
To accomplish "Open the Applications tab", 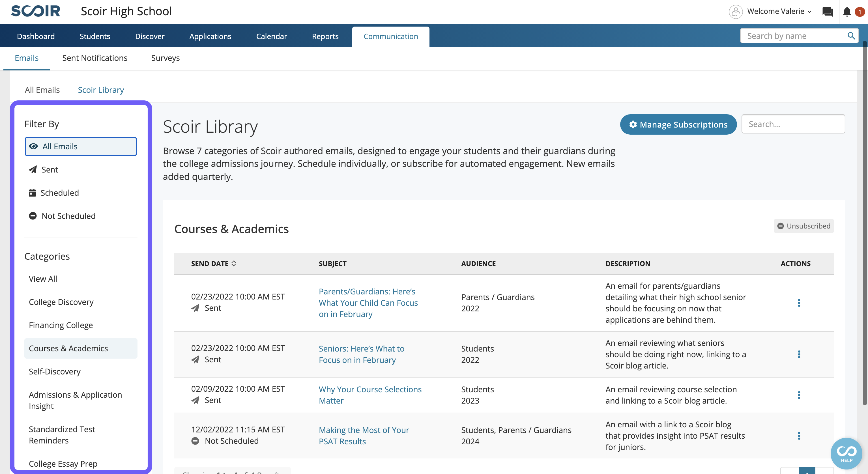I will 210,36.
